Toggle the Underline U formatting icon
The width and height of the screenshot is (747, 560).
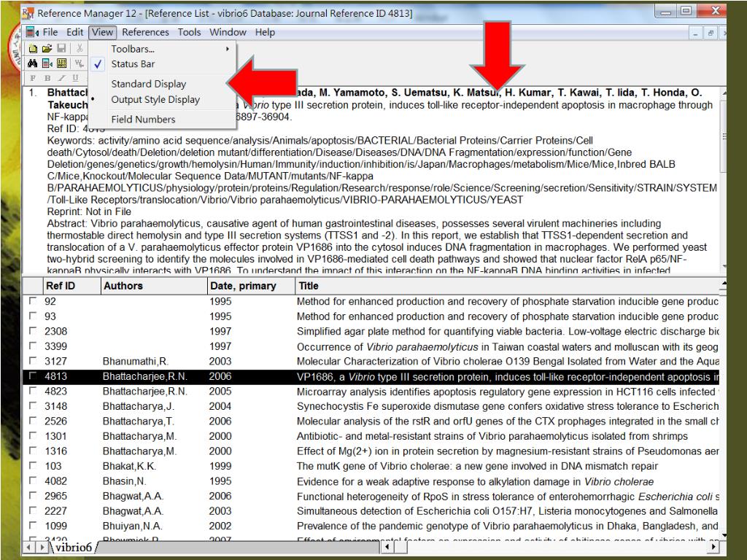tap(75, 78)
